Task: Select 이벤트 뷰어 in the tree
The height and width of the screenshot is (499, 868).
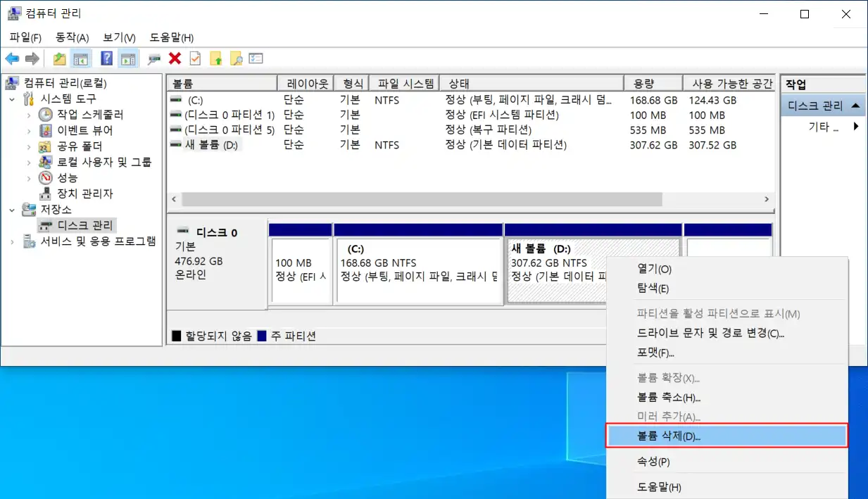Action: 84,131
